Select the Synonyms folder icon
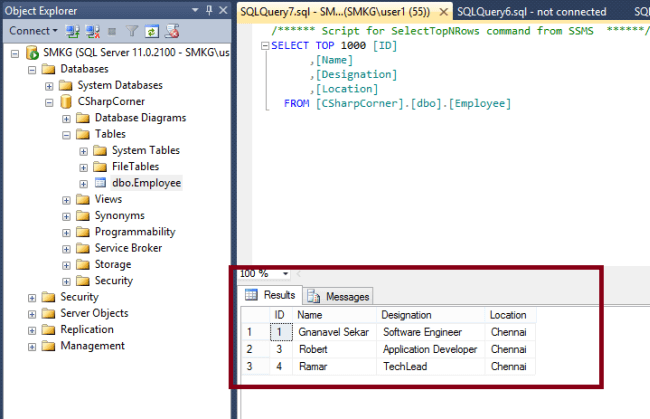650x419 pixels. [x=83, y=216]
